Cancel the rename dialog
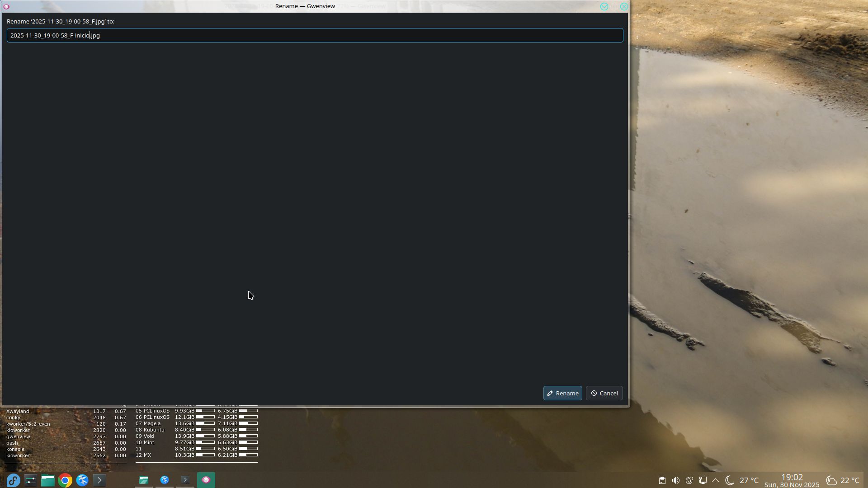 tap(604, 393)
